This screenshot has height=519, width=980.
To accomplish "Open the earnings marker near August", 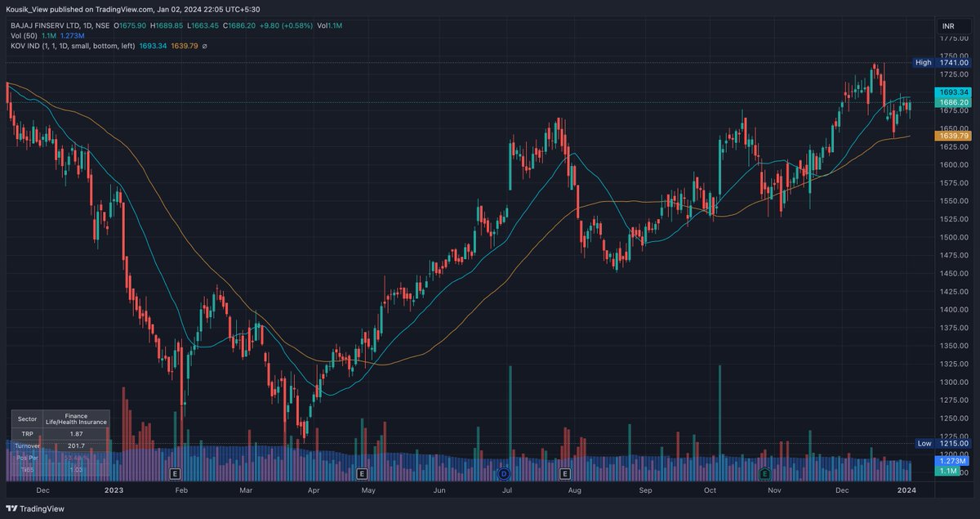I will [x=564, y=473].
